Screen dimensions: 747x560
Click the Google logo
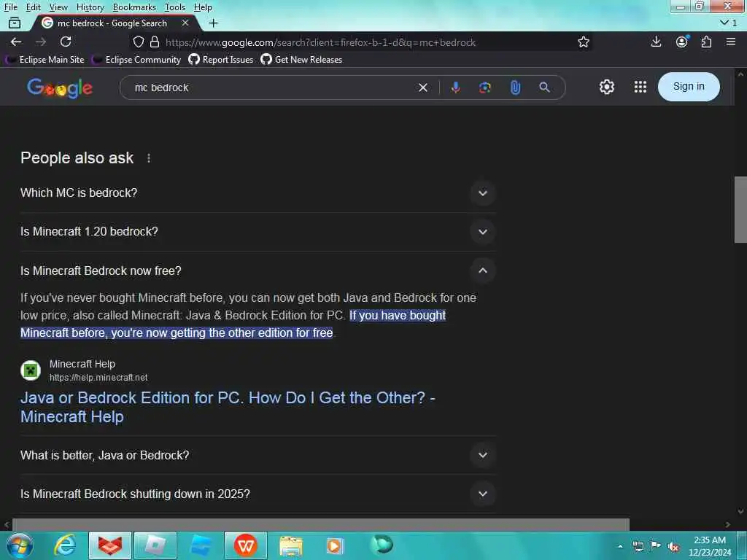click(60, 88)
